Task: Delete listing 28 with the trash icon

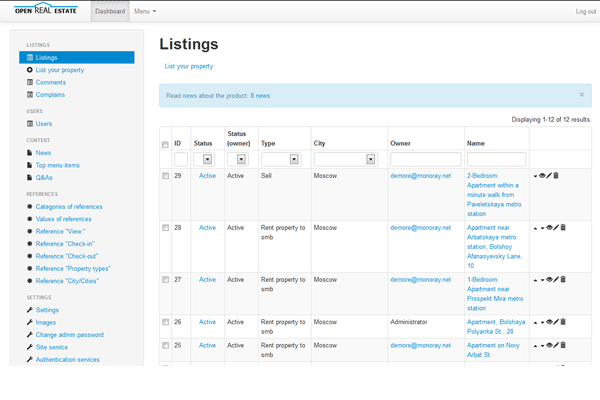Action: pos(562,228)
